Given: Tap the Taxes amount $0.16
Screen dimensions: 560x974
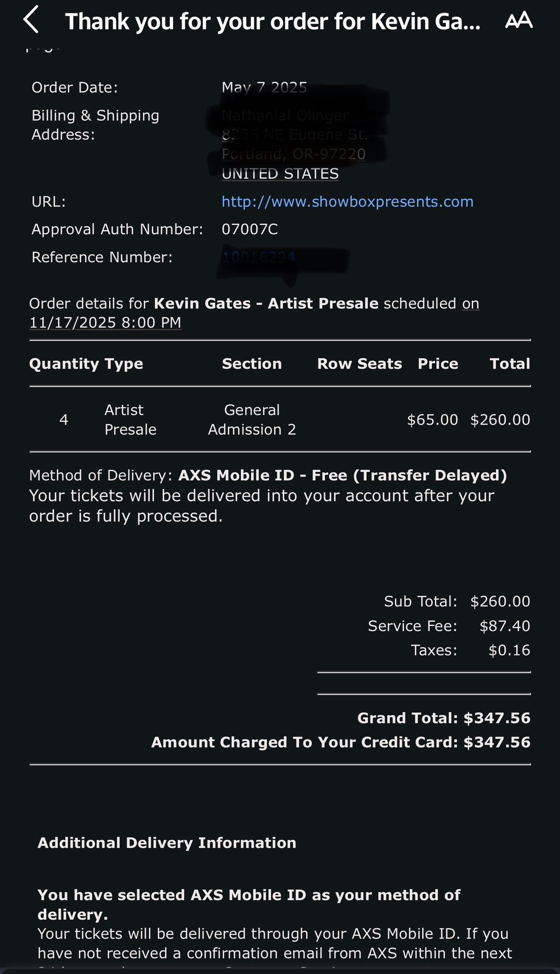Looking at the screenshot, I should click(x=509, y=650).
